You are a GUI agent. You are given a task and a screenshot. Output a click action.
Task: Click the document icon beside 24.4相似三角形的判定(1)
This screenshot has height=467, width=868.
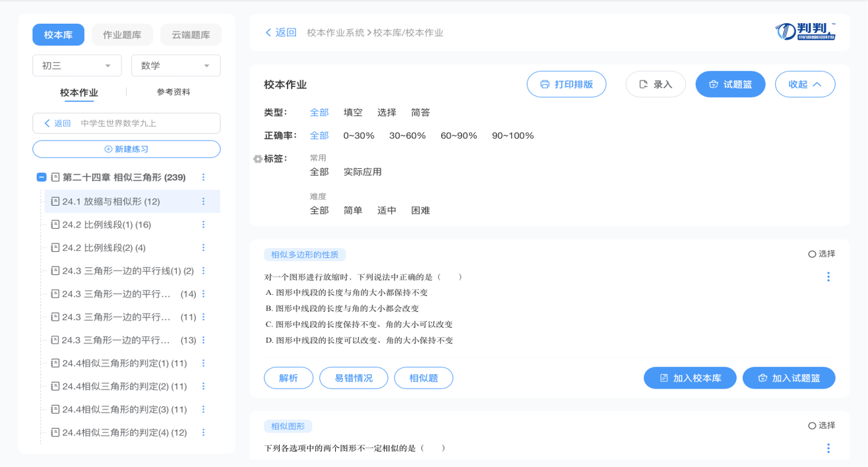click(55, 363)
